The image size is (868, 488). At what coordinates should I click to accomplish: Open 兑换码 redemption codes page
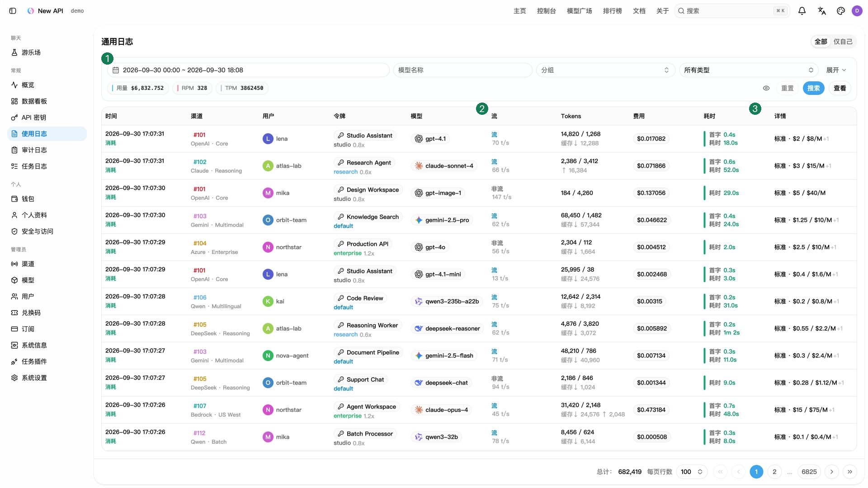tap(47, 313)
